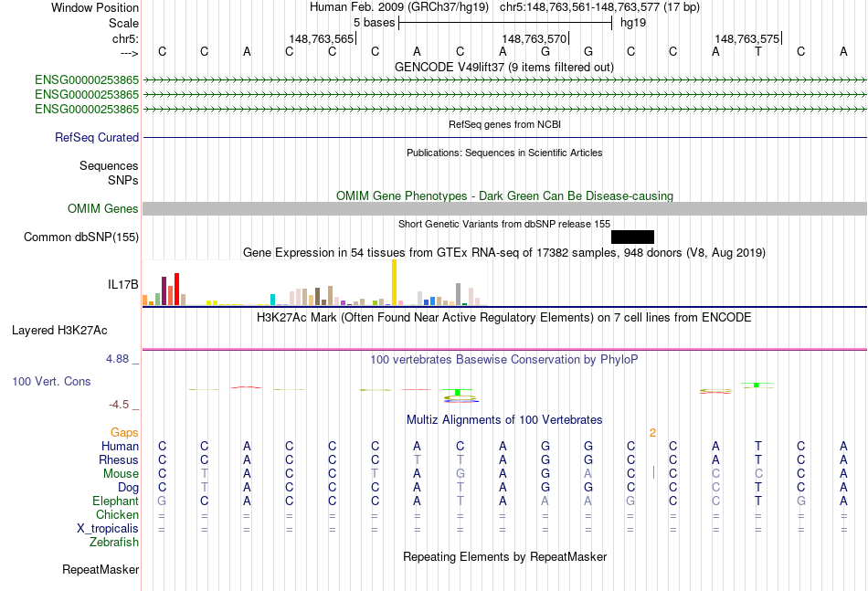Select the black dbSNP variant block
The width and height of the screenshot is (868, 591).
[x=633, y=237]
